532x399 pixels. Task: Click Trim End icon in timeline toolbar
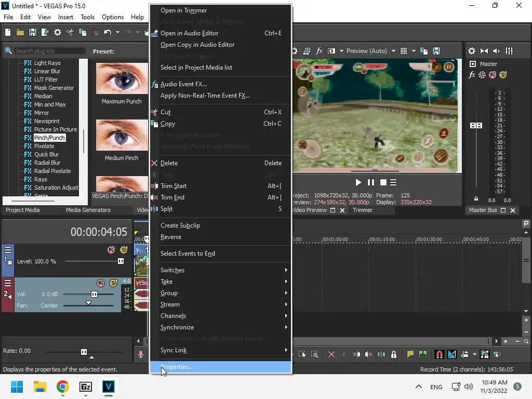369,354
